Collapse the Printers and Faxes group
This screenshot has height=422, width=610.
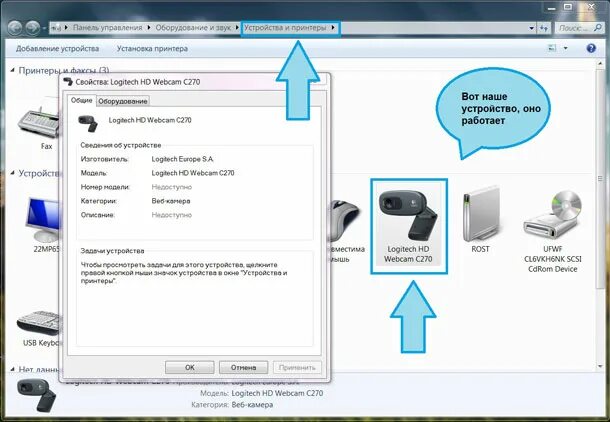(11, 71)
